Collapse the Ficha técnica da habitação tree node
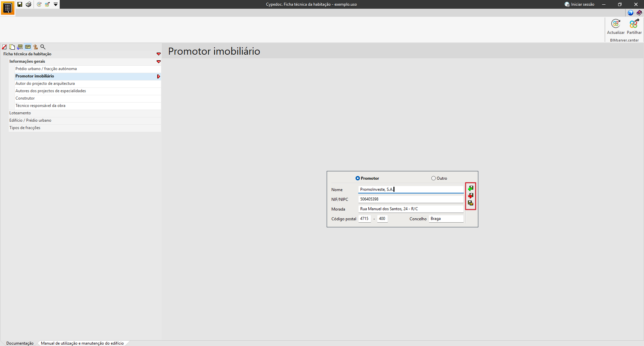Viewport: 644px width, 346px height. 159,54
